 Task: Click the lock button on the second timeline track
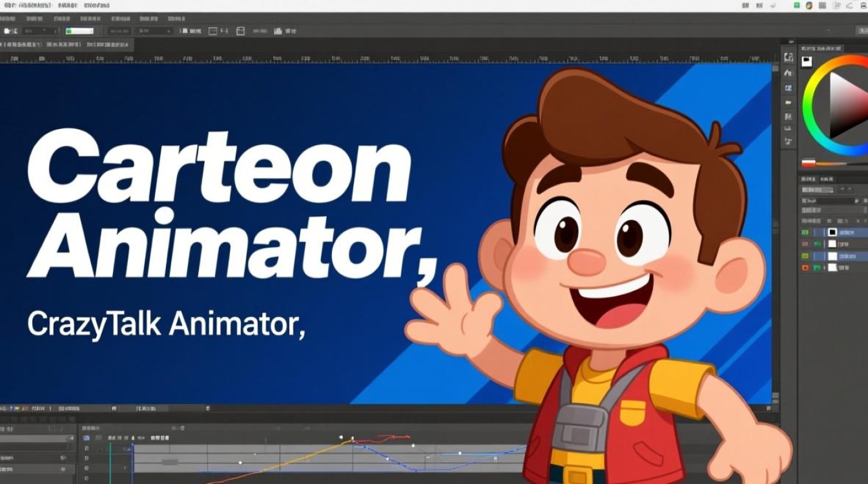(86, 458)
